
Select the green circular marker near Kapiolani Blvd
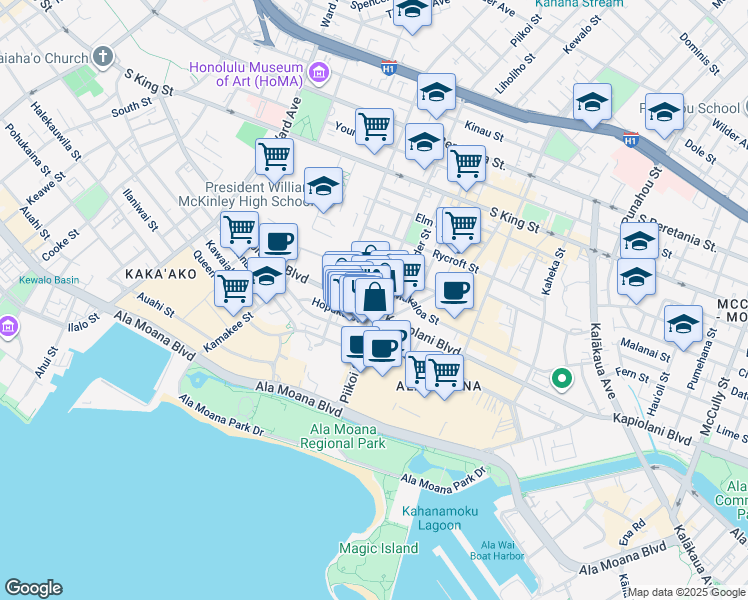[x=562, y=379]
